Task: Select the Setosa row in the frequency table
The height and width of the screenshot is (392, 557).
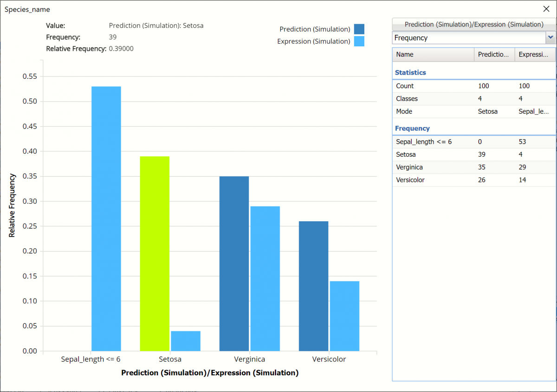Action: [x=473, y=154]
